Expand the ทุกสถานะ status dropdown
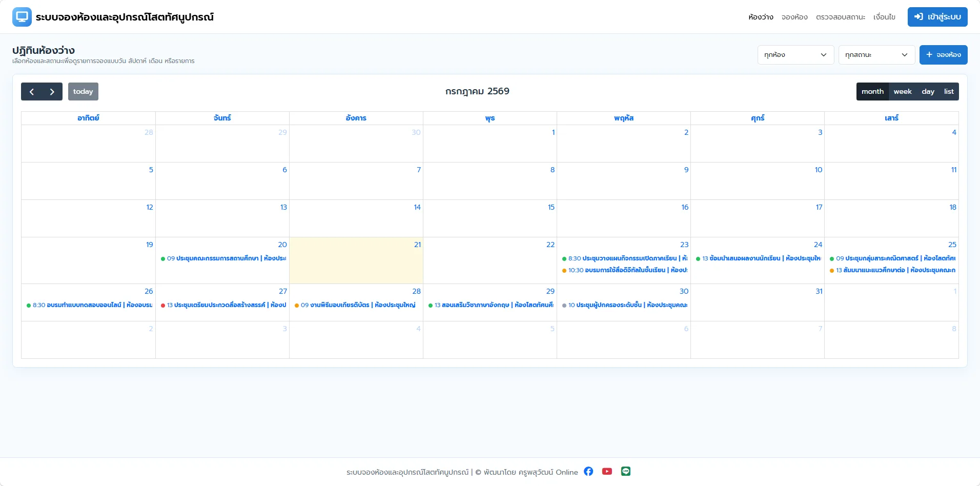The height and width of the screenshot is (486, 980). 876,55
